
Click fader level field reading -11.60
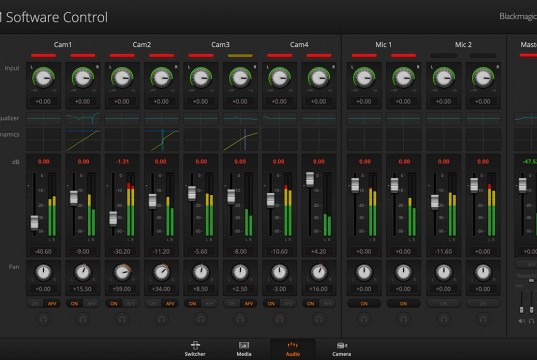444,251
